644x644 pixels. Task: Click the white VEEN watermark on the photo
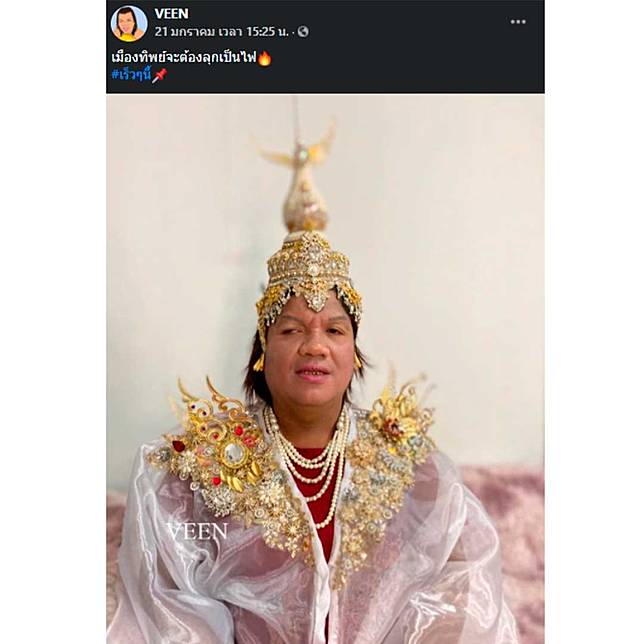(x=196, y=531)
